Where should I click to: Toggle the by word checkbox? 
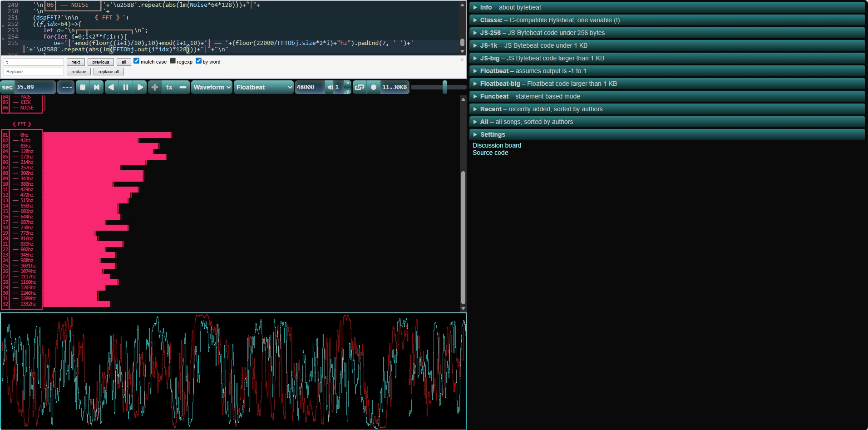pos(199,61)
